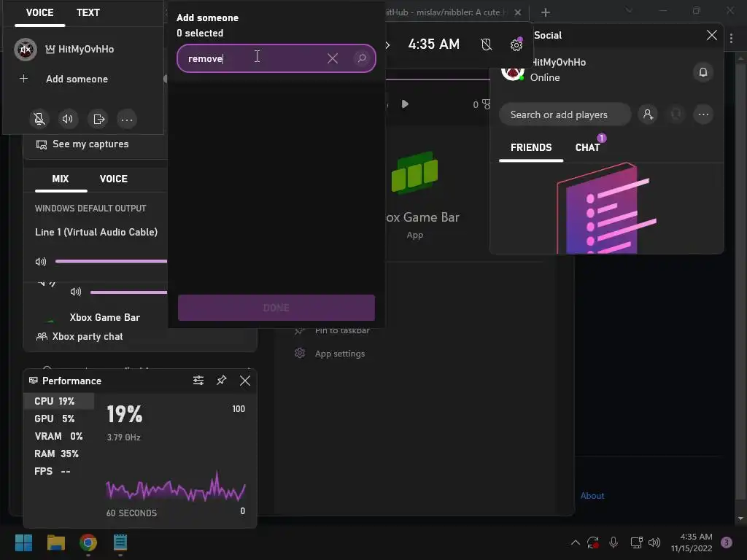Pin the Performance widget

(222, 381)
